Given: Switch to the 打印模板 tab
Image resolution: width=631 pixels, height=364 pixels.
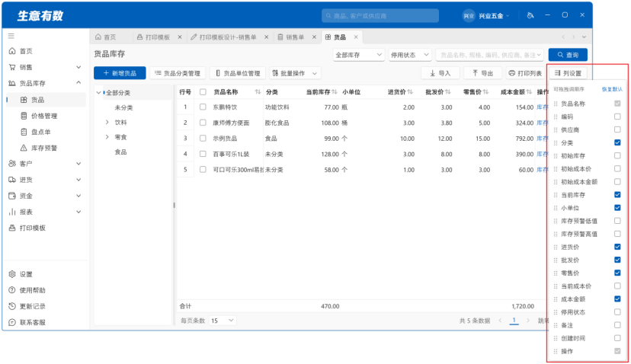Looking at the screenshot, I should pos(154,37).
